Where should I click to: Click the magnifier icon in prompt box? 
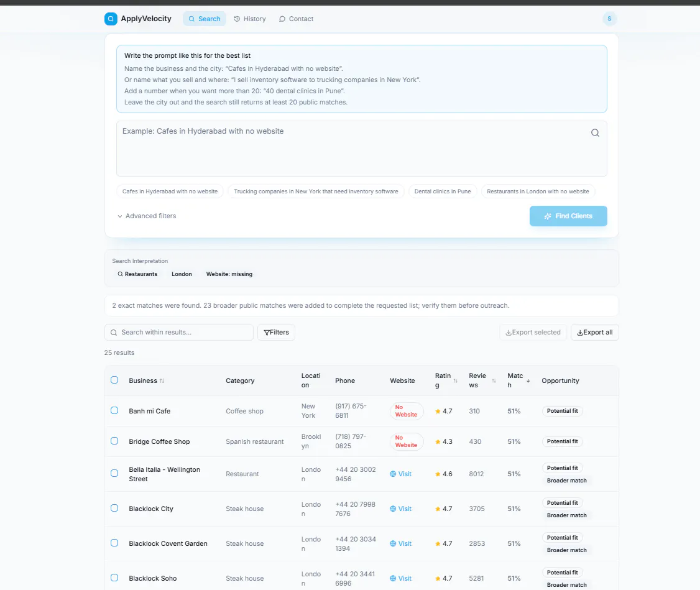[595, 133]
